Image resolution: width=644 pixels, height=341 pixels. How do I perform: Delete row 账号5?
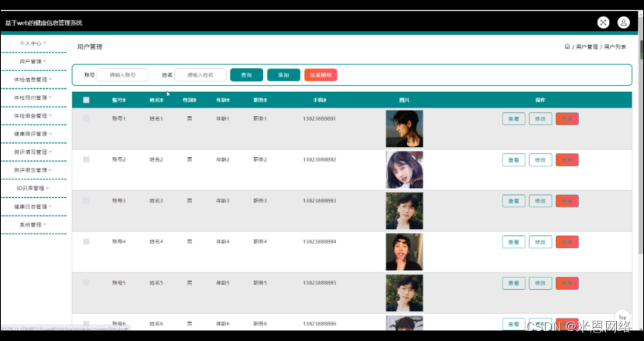pyautogui.click(x=567, y=283)
